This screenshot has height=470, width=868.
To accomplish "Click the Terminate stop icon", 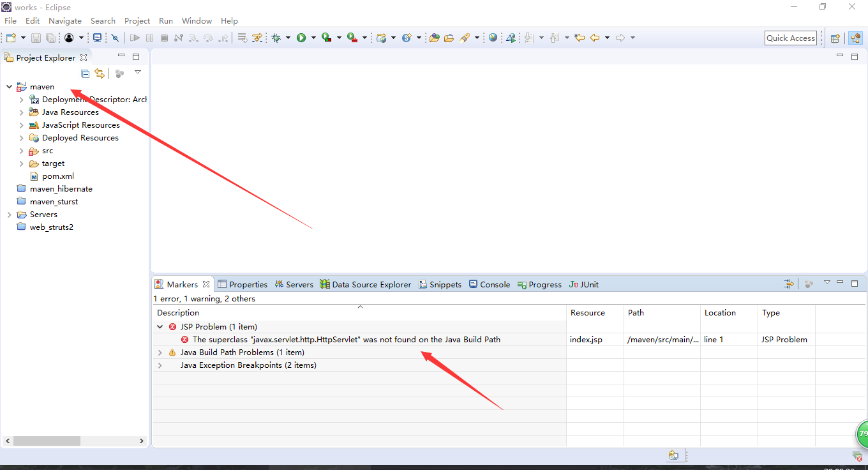I will pos(164,38).
